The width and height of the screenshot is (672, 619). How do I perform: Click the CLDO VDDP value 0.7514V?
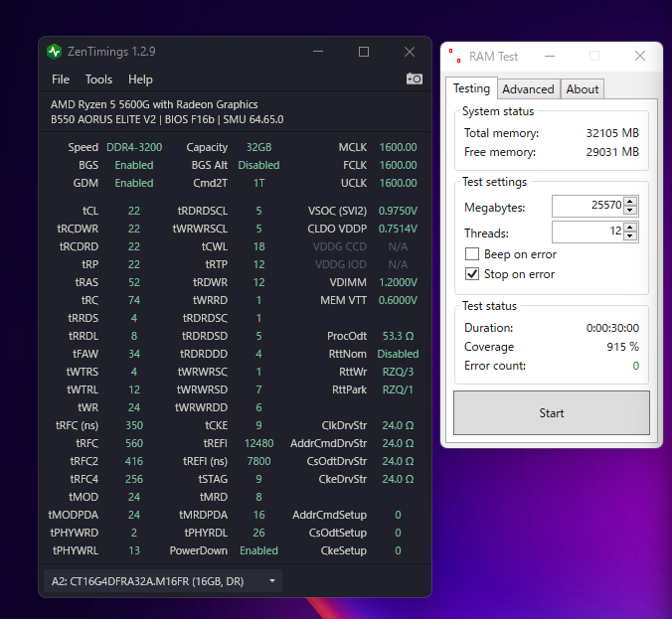(x=398, y=229)
